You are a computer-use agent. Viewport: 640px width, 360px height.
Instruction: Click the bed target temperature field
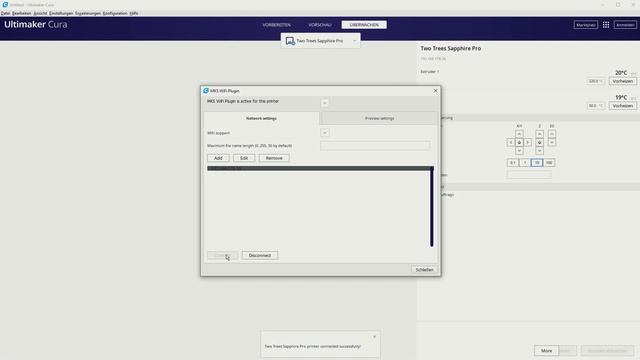point(596,106)
